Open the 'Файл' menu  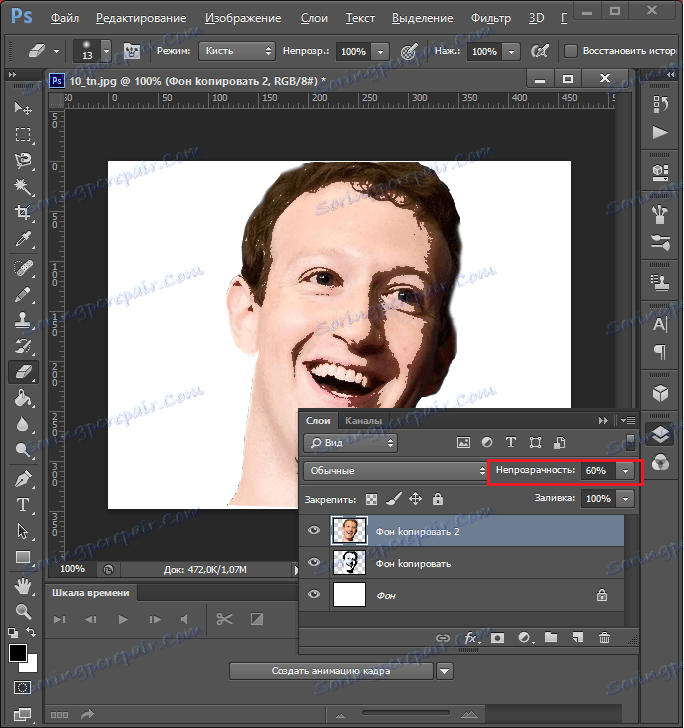click(x=65, y=18)
